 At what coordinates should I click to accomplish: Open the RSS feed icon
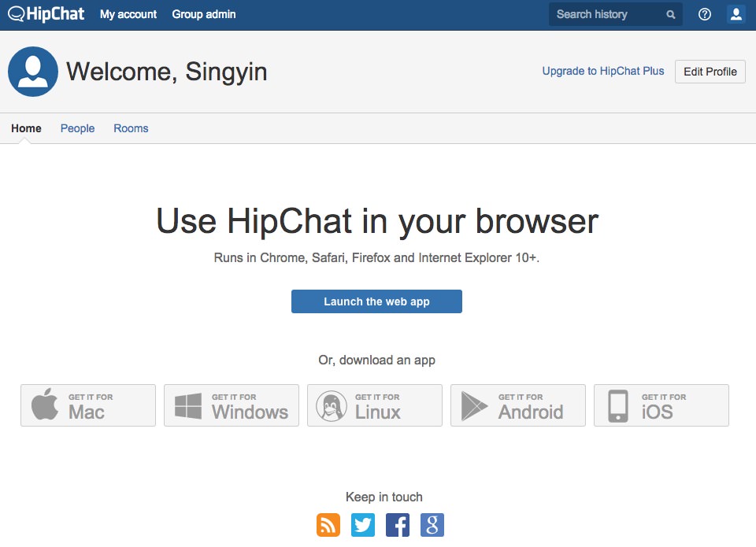pyautogui.click(x=328, y=525)
